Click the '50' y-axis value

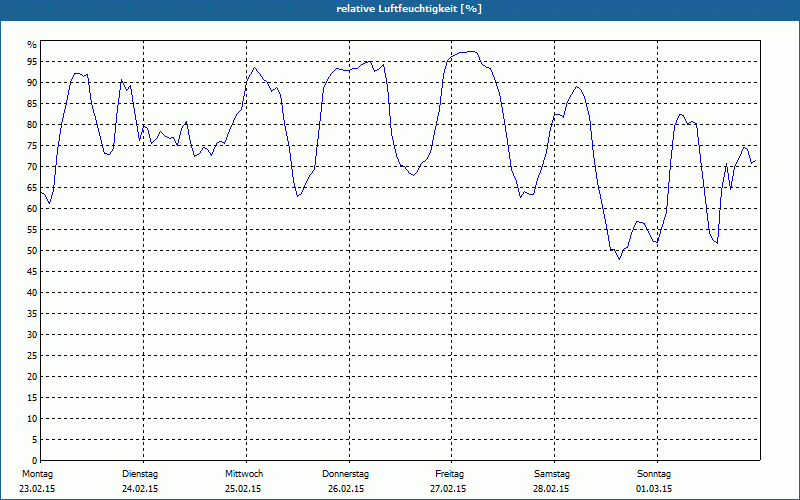32,251
